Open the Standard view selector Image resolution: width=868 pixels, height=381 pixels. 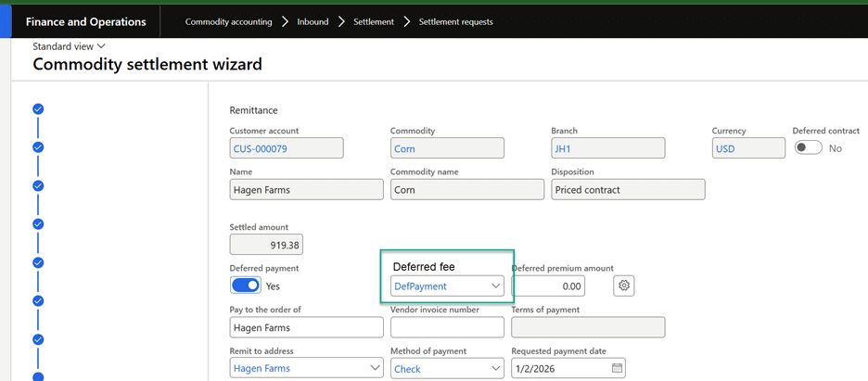tap(70, 46)
